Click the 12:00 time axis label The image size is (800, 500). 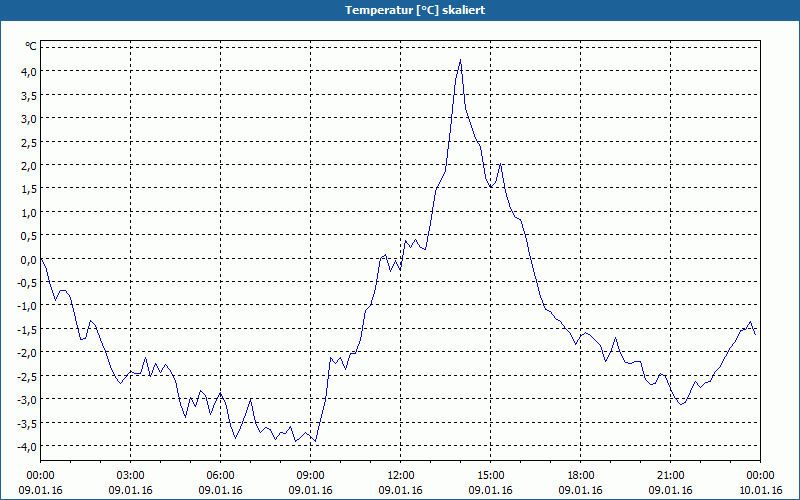coord(401,476)
